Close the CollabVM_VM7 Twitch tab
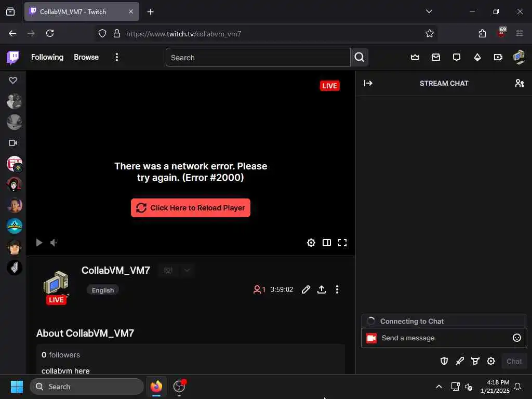 [131, 11]
